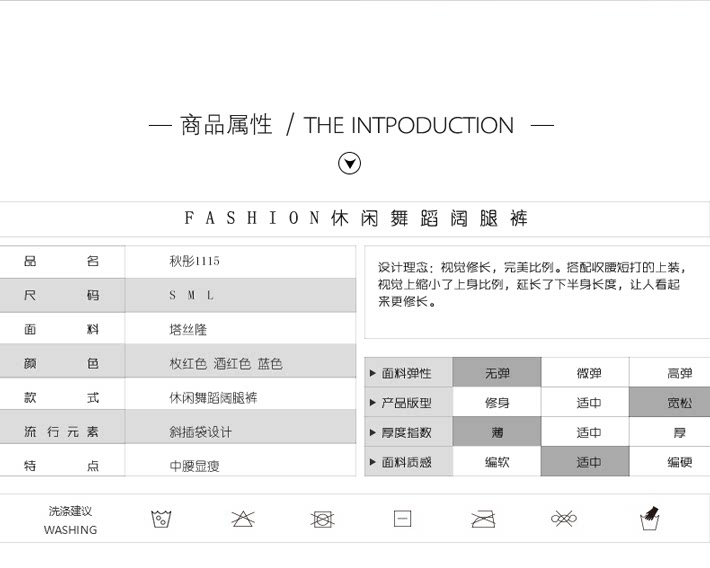The image size is (710, 568).
Task: Click the do-not-tumble-dry crossed square icon
Action: tap(321, 518)
